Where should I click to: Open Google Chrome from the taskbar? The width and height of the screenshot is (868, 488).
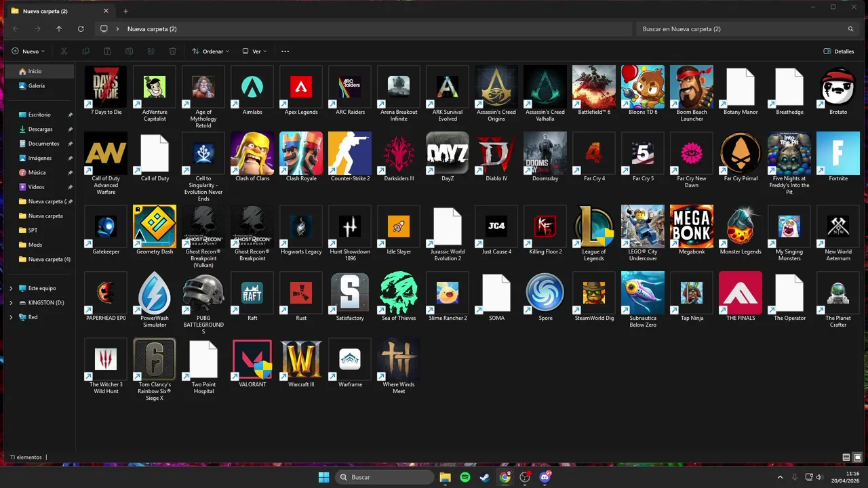click(x=505, y=477)
